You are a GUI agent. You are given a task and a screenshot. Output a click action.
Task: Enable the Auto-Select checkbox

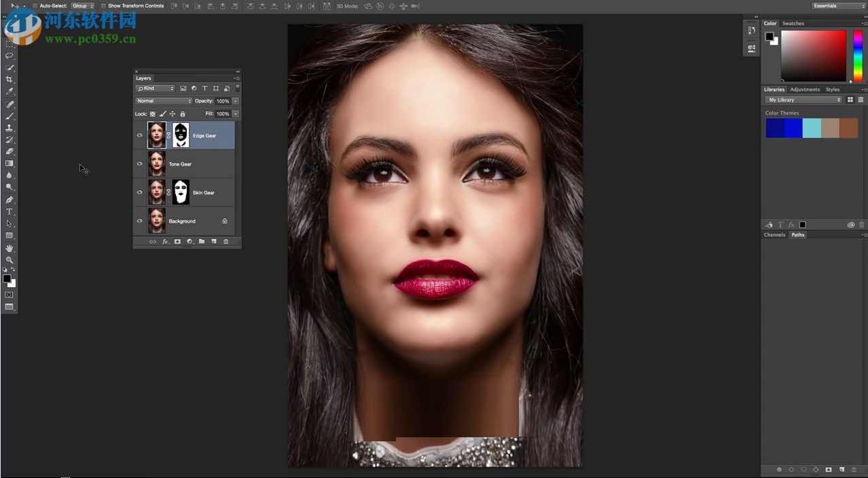pos(35,6)
